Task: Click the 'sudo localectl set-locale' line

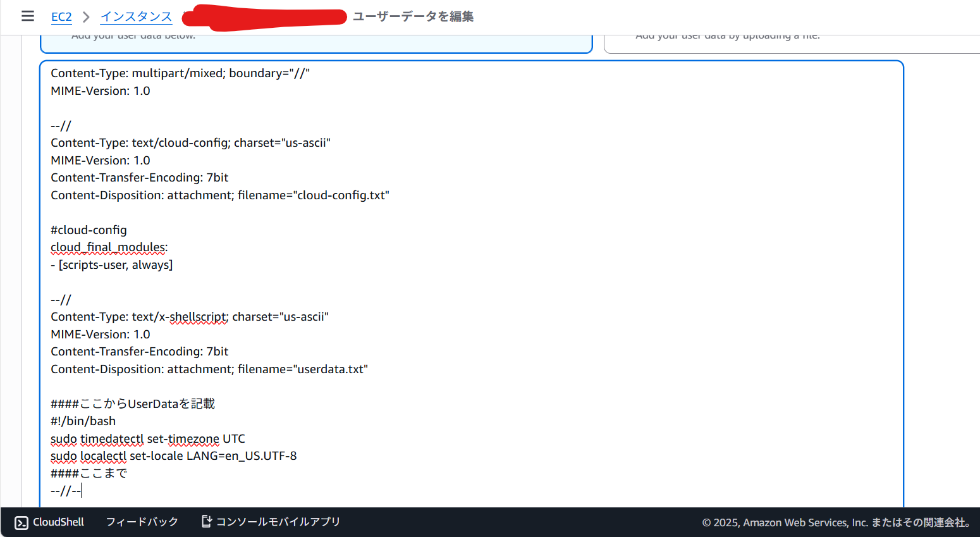Action: pos(174,456)
